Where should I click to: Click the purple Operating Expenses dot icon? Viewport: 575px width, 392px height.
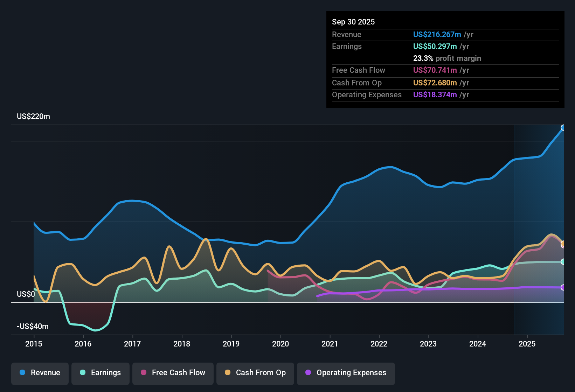[308, 373]
